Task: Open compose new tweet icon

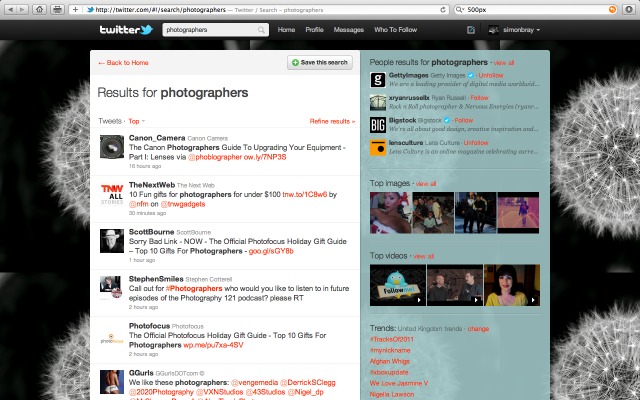Action: pos(471,30)
